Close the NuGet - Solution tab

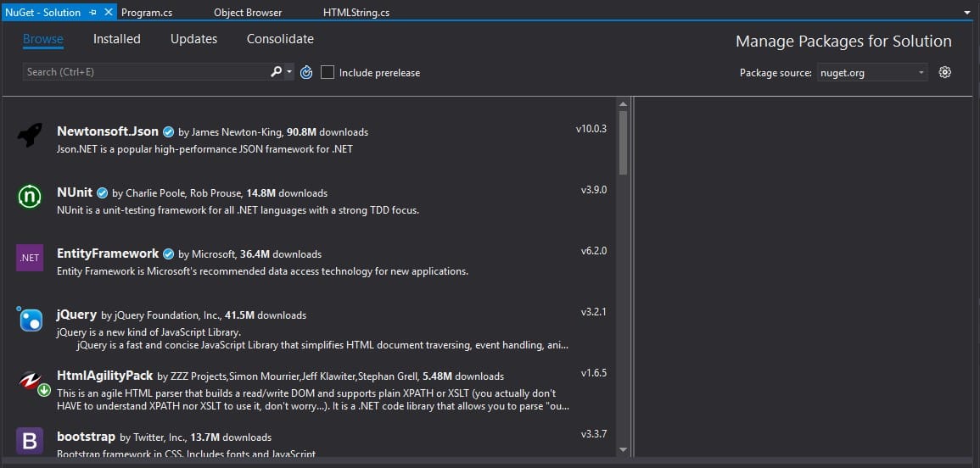109,12
